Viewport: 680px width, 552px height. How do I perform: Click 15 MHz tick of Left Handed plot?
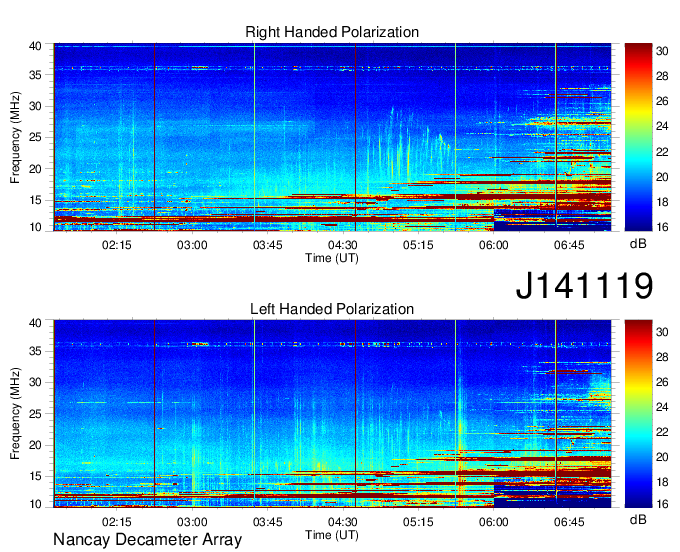[x=36, y=477]
